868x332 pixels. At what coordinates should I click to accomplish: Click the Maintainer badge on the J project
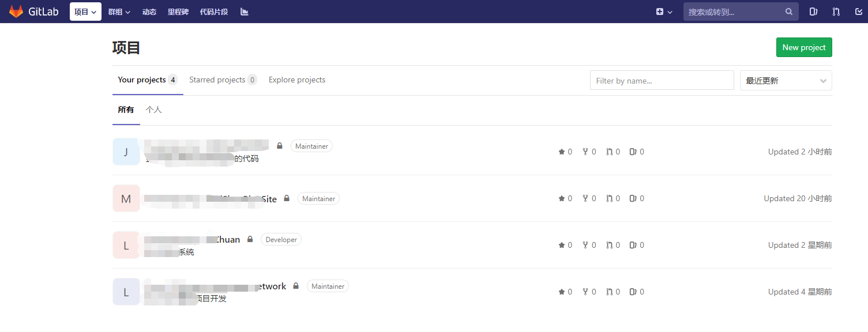(311, 146)
